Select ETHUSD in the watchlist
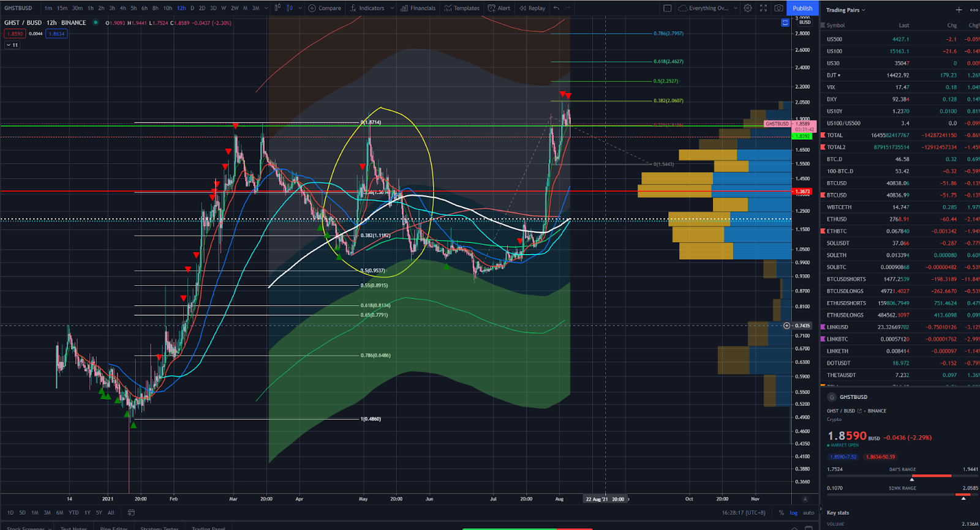 pos(900,219)
